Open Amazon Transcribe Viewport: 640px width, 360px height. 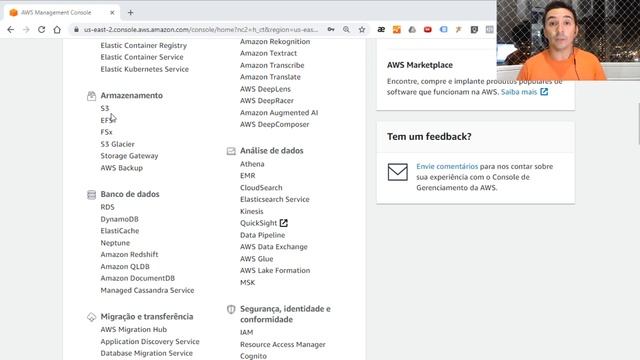[272, 65]
